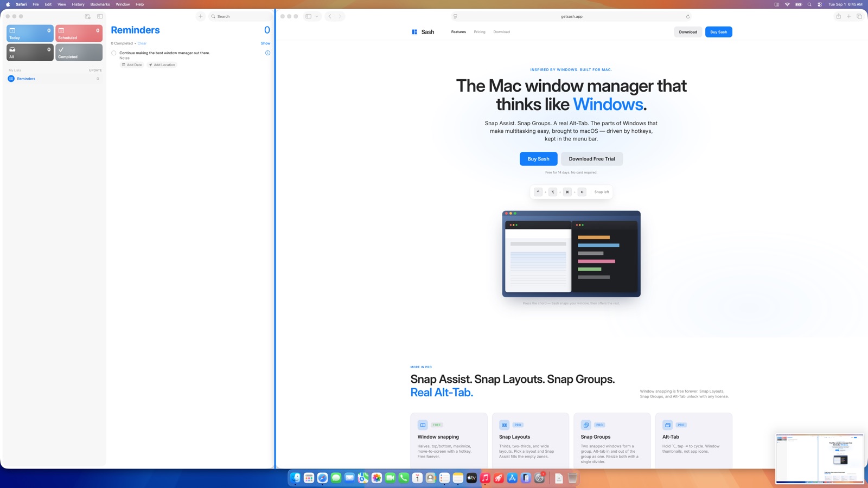Open a new Safari tab

(x=849, y=16)
